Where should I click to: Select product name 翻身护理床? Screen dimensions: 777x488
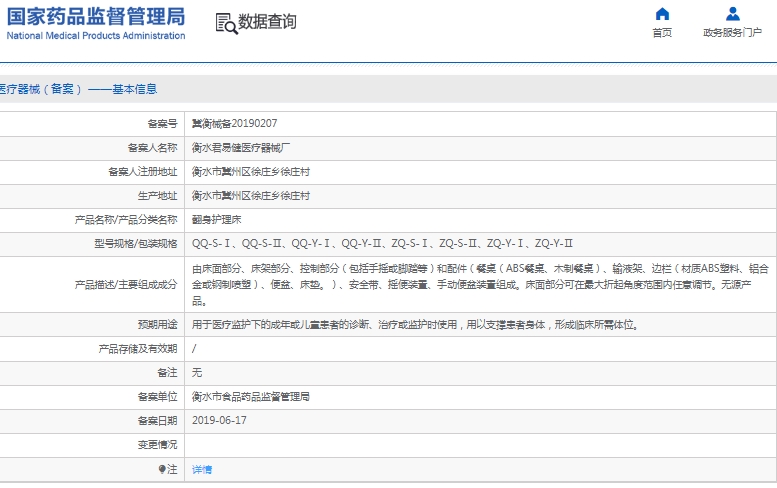pyautogui.click(x=217, y=219)
